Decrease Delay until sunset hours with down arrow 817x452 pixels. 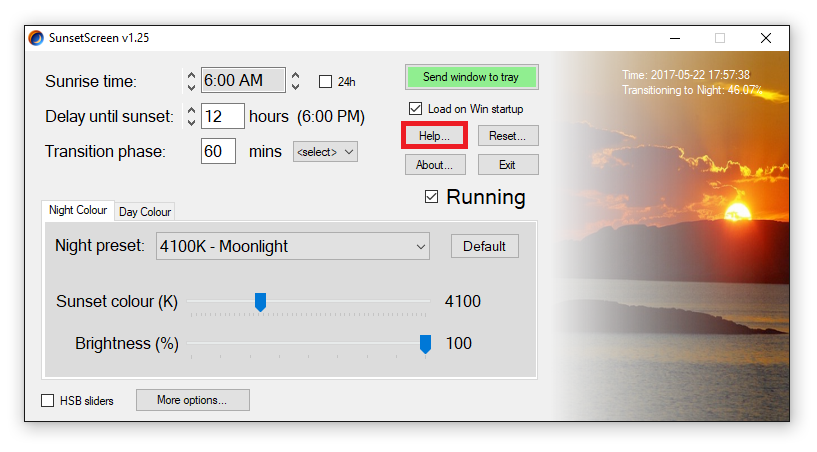coord(191,122)
